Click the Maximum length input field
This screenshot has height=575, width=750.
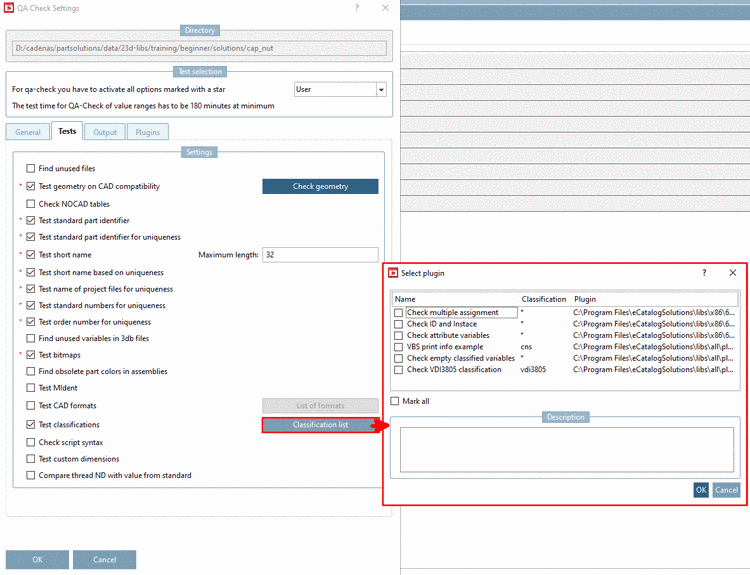(x=320, y=254)
